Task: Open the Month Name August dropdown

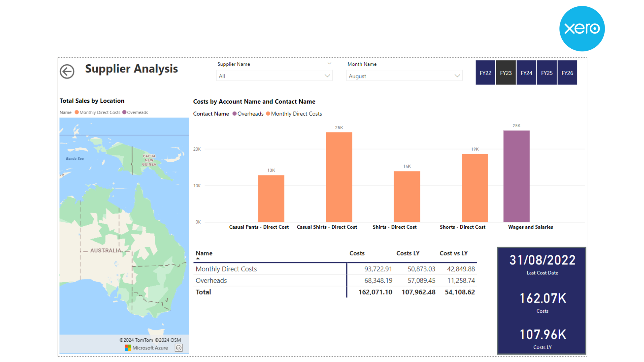Action: [x=404, y=76]
